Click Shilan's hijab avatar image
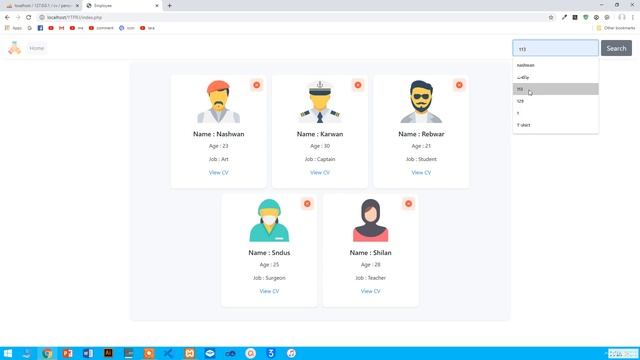The width and height of the screenshot is (640, 360). (370, 220)
